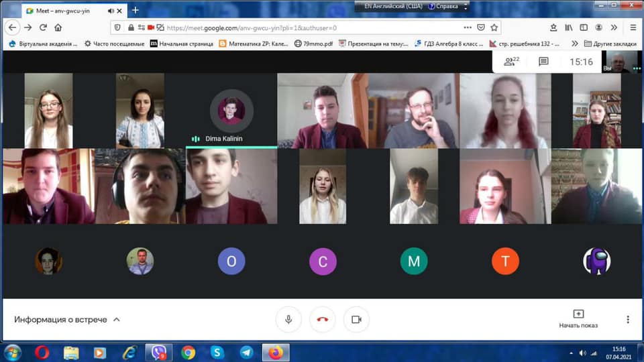Show more toolbar tools overflow
Image resolution: width=644 pixels, height=362 pixels.
(x=614, y=27)
